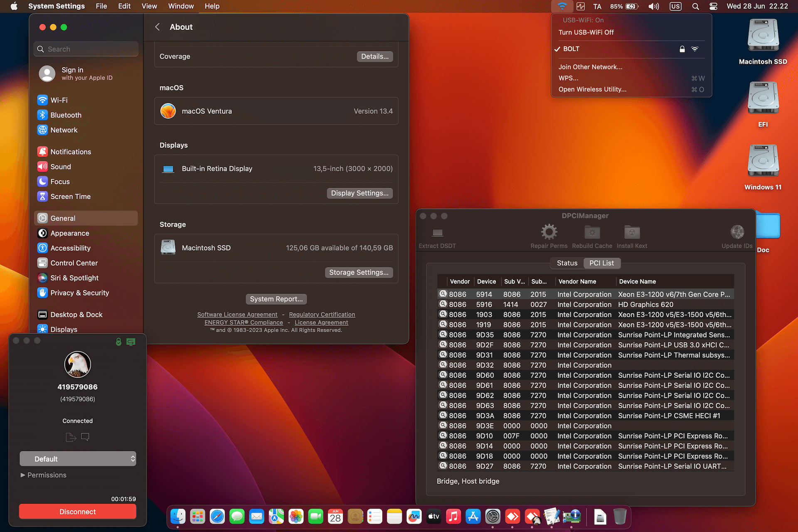Click the battery icon in the menu bar
The height and width of the screenshot is (532, 798).
pyautogui.click(x=632, y=6)
